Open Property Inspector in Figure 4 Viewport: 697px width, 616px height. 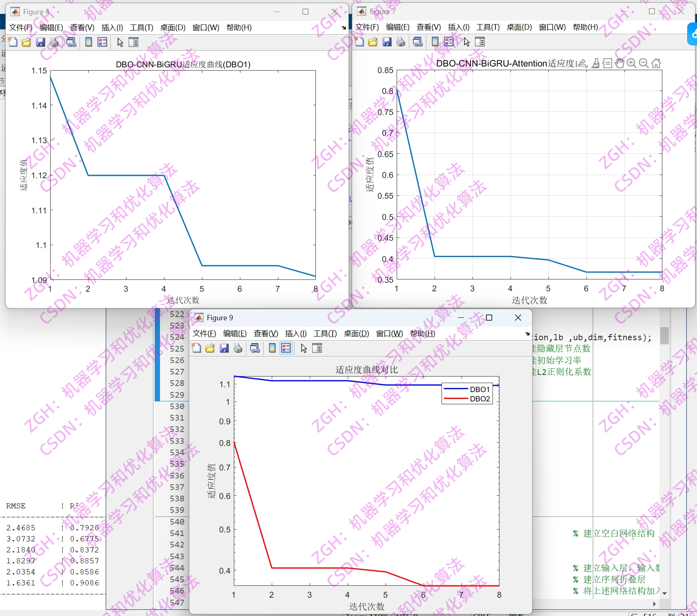pos(133,42)
